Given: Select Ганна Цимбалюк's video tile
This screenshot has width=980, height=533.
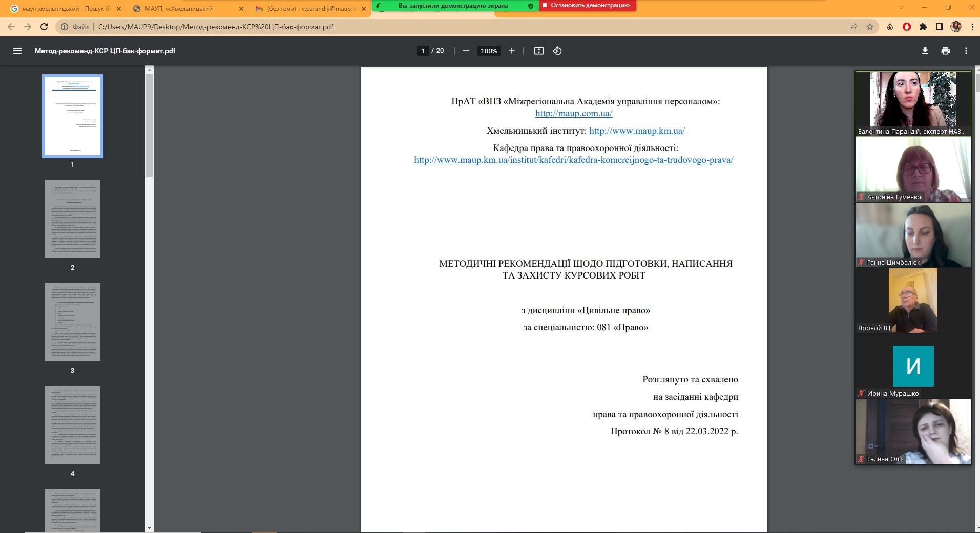Looking at the screenshot, I should click(x=913, y=235).
